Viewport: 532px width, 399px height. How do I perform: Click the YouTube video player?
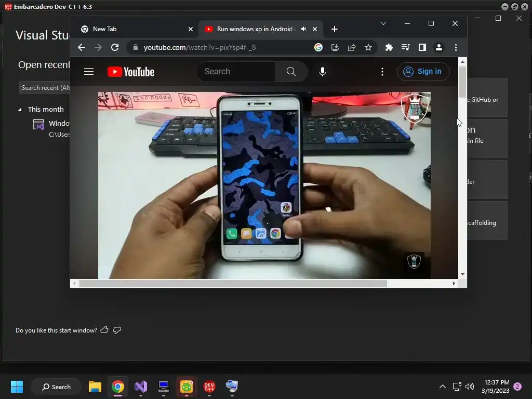(264, 185)
